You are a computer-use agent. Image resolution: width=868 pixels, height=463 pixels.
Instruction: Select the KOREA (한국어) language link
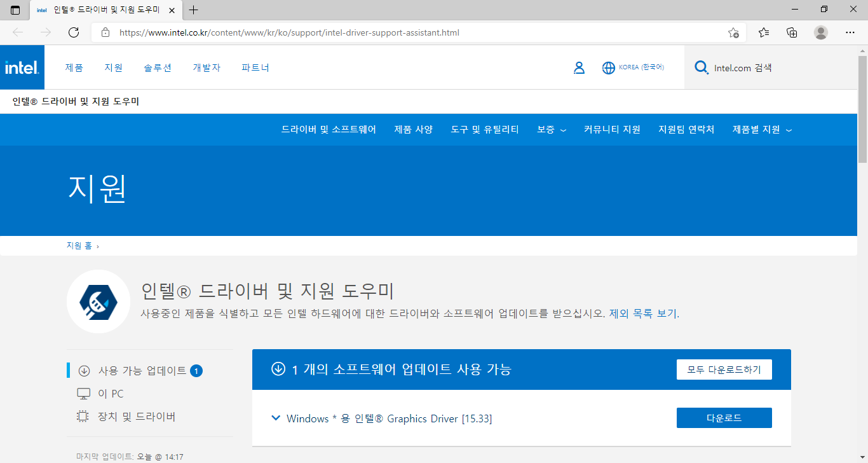642,67
